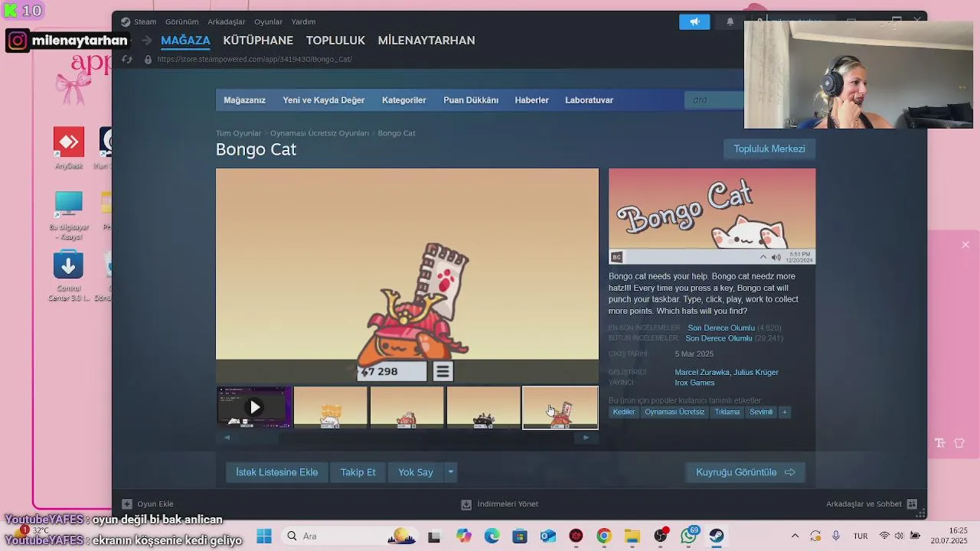980x551 pixels.
Task: Click the Kediler tag
Action: coord(624,412)
